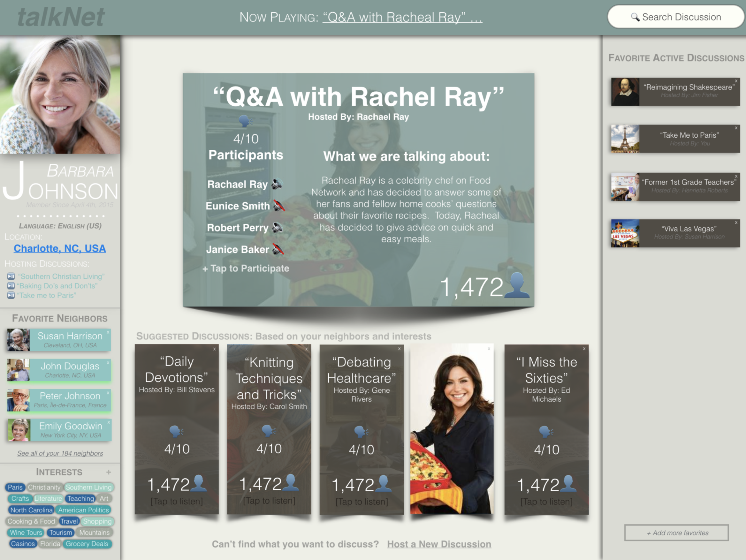Image resolution: width=746 pixels, height=560 pixels.
Task: Unmute Janice Baker's speaker icon
Action: [x=278, y=249]
